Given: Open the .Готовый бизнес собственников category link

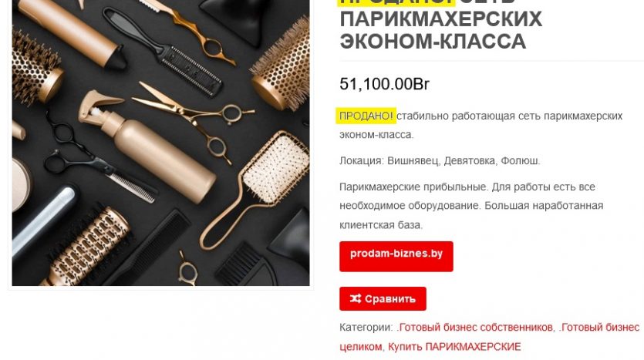Looking at the screenshot, I should click(x=474, y=327).
